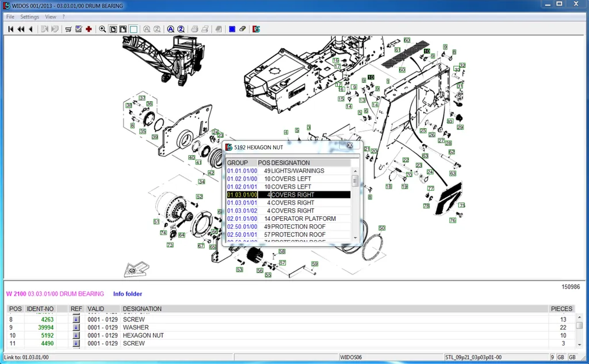Click the blue magnifier A search icon
The width and height of the screenshot is (589, 364).
coord(170,29)
